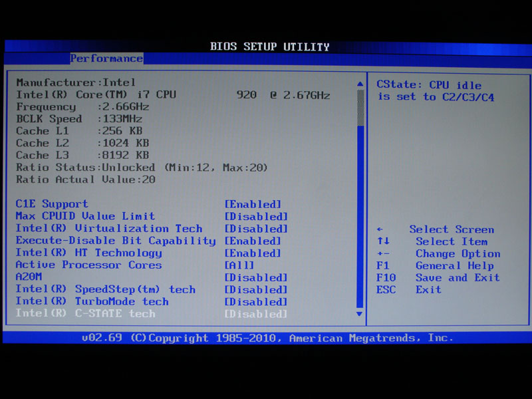The height and width of the screenshot is (399, 532).
Task: Change C-STATE tech [Disabled] value
Action: coord(256,314)
